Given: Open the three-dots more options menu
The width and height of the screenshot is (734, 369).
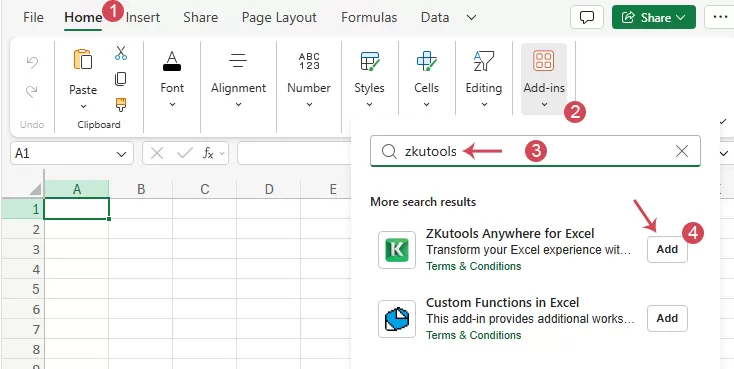Looking at the screenshot, I should click(x=720, y=17).
